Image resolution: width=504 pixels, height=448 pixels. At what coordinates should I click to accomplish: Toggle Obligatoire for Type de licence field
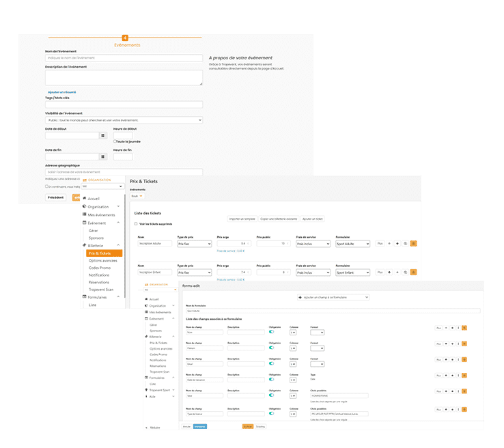[x=272, y=413]
